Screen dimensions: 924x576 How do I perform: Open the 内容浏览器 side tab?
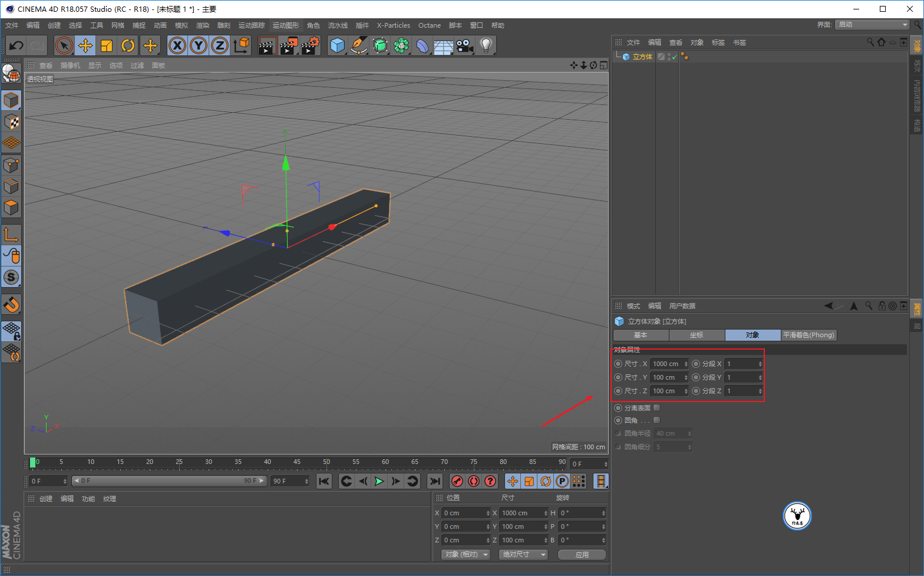pyautogui.click(x=916, y=94)
